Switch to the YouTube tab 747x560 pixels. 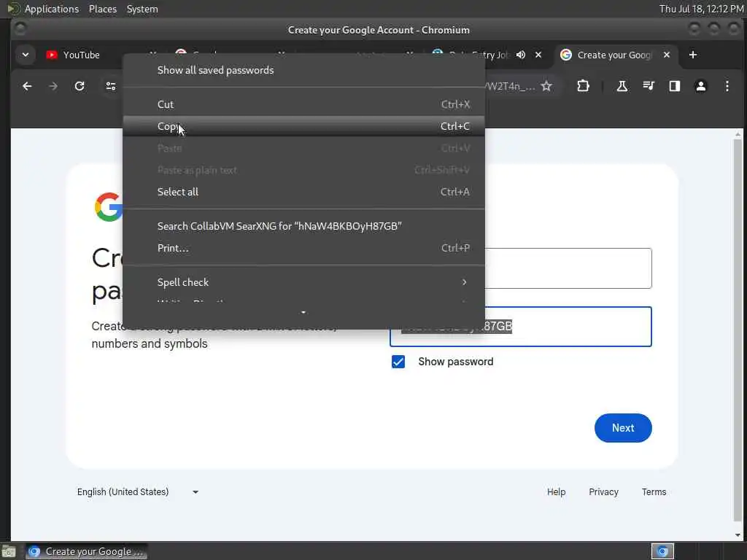[81, 55]
